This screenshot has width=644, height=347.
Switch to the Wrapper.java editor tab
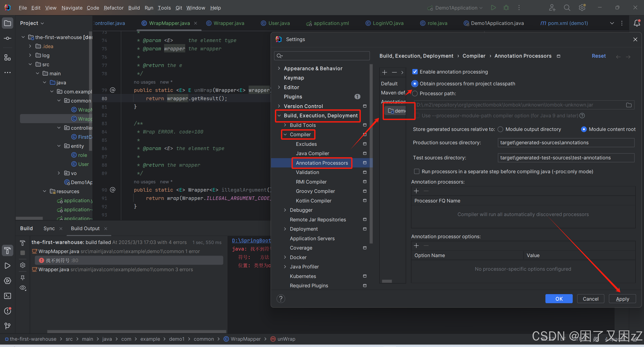click(229, 23)
